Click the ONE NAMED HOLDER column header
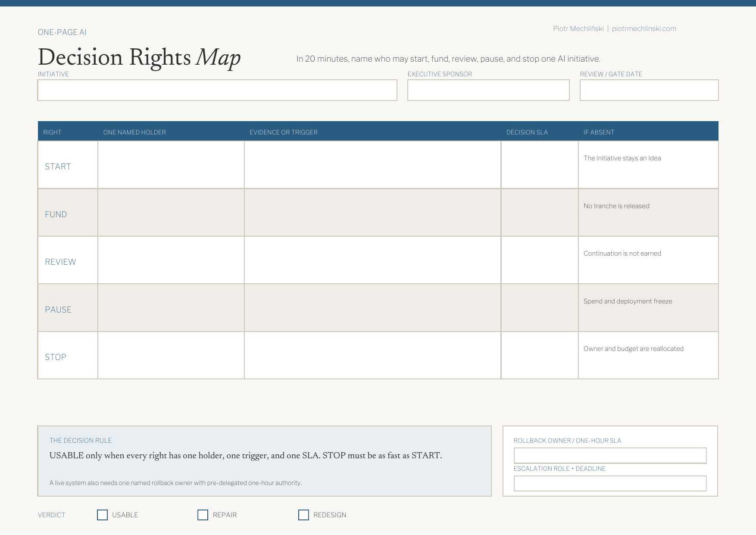Screen dimensions: 756x535 pos(134,132)
